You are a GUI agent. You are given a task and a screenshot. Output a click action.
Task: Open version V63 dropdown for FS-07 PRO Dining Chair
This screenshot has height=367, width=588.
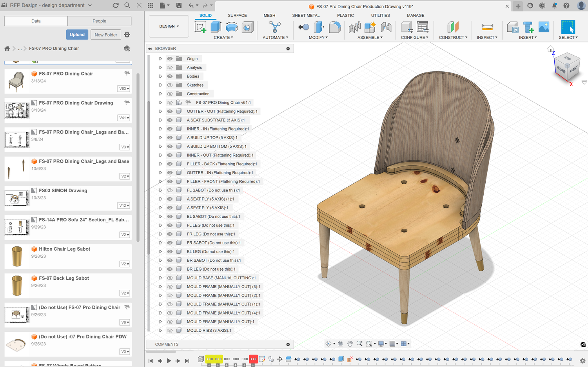pos(124,89)
